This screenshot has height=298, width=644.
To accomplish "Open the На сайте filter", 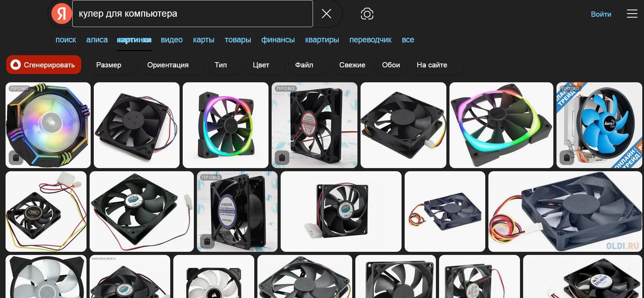I will [437, 65].
